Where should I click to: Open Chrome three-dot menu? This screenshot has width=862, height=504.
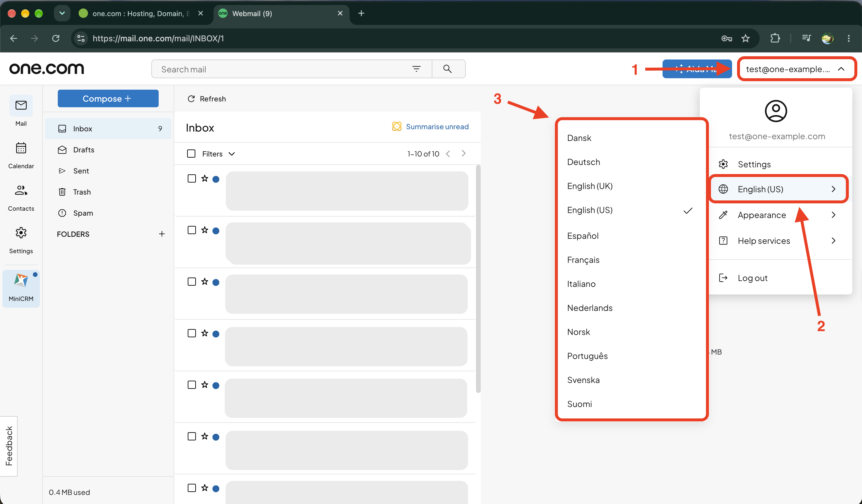click(x=849, y=38)
